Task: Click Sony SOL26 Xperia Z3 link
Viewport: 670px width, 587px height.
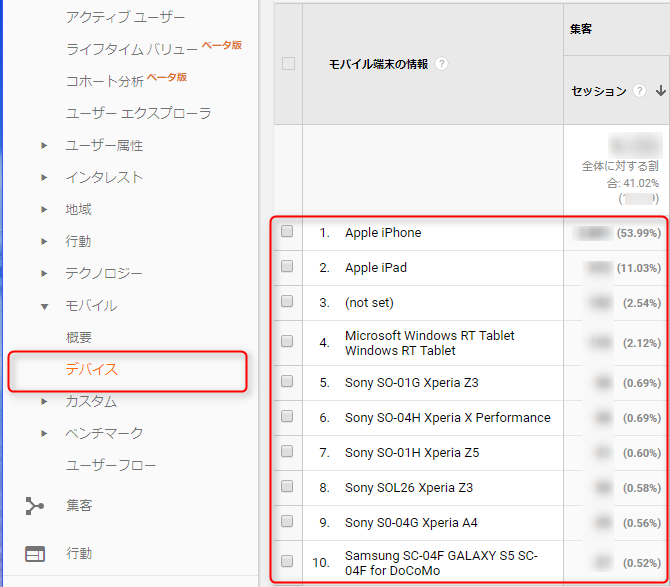Action: tap(409, 487)
